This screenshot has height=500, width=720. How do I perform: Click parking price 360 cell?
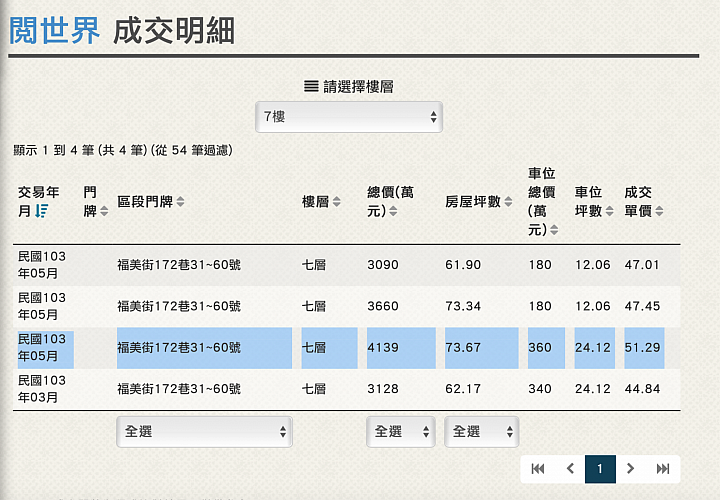coord(540,348)
